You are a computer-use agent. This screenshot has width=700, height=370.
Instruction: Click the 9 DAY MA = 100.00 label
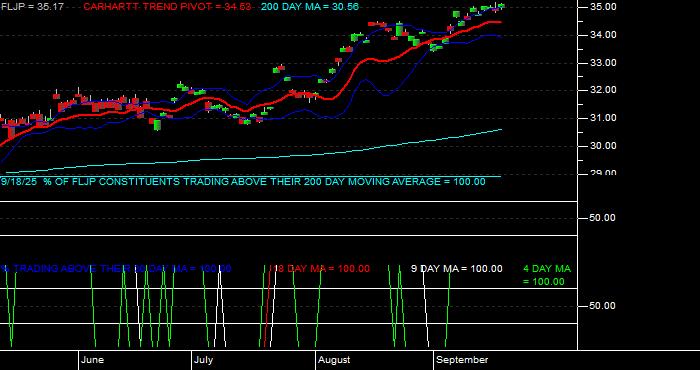point(457,269)
